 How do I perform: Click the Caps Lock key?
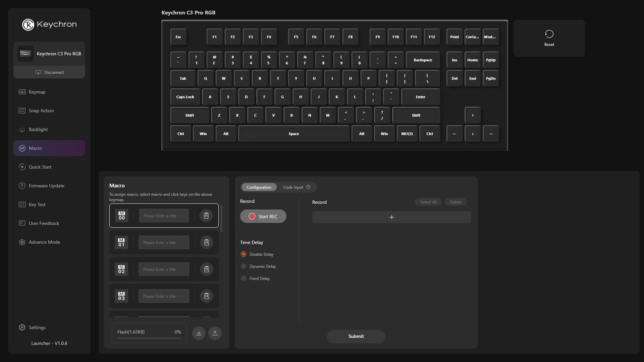(x=185, y=97)
